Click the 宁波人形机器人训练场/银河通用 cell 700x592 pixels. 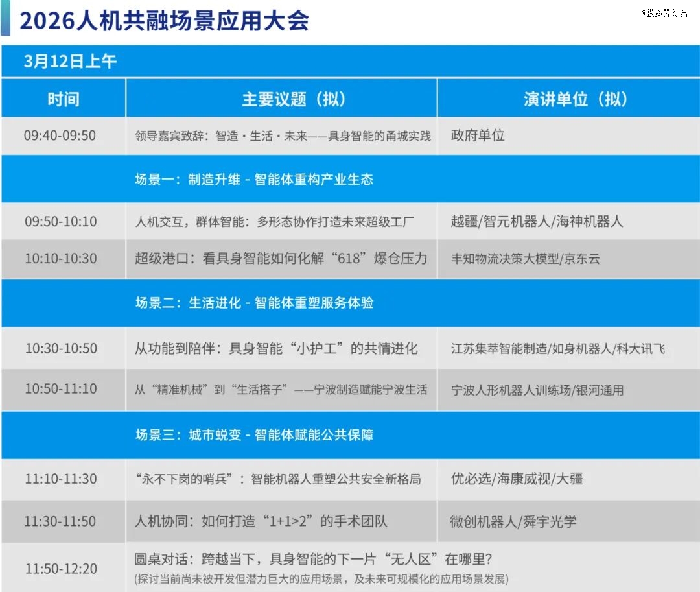coord(537,390)
